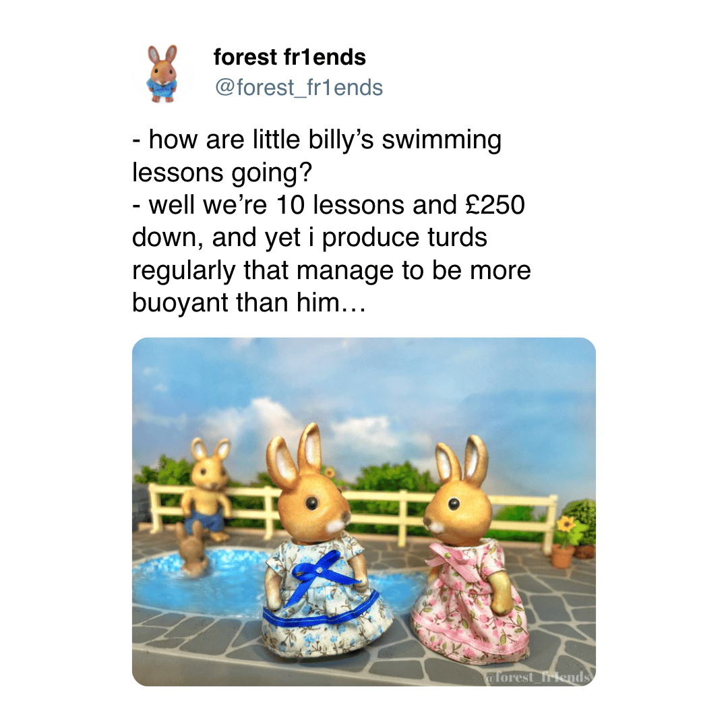The width and height of the screenshot is (728, 728).
Task: Click the £250 text in the tweet
Action: click(495, 204)
